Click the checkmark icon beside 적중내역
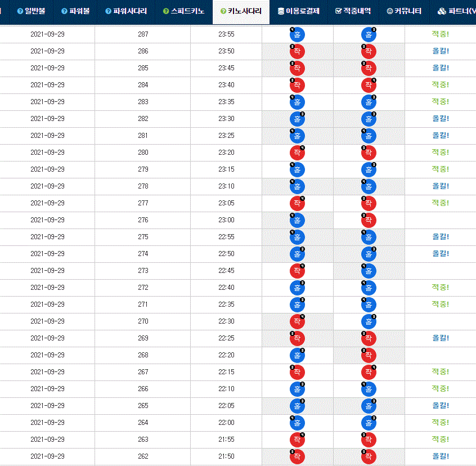Image resolution: width=476 pixels, height=466 pixels. click(x=339, y=11)
